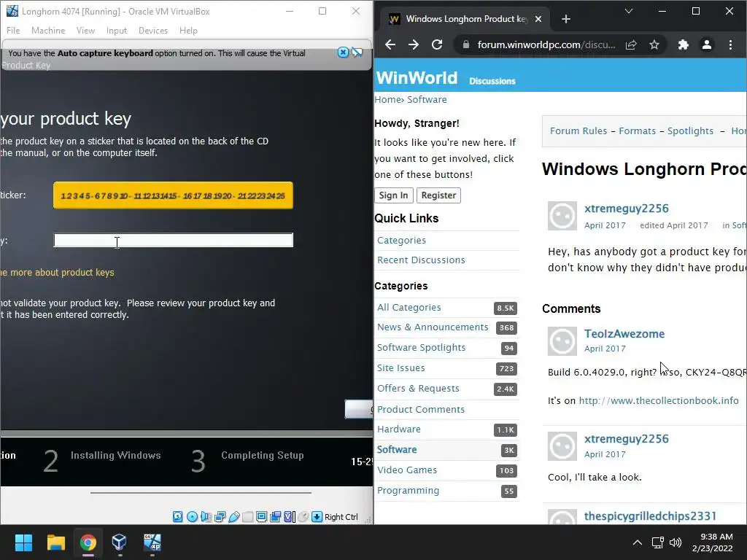Open the News & Announcements category

click(x=433, y=327)
